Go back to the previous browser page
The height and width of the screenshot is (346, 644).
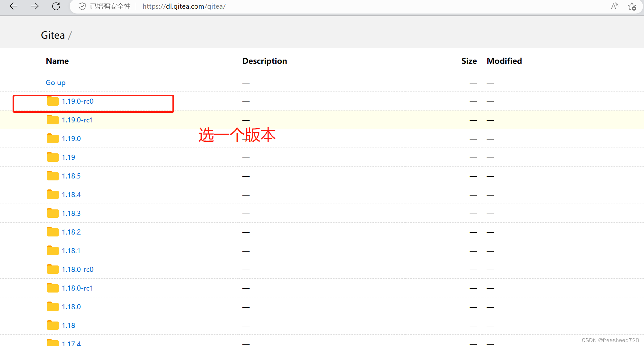14,6
